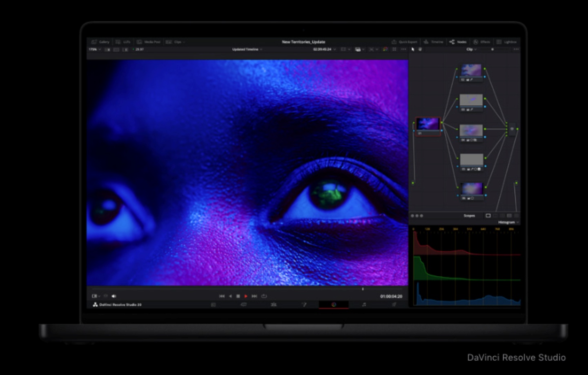Screen dimensions: 588x375
Task: Open the Effects panel
Action: (x=481, y=42)
